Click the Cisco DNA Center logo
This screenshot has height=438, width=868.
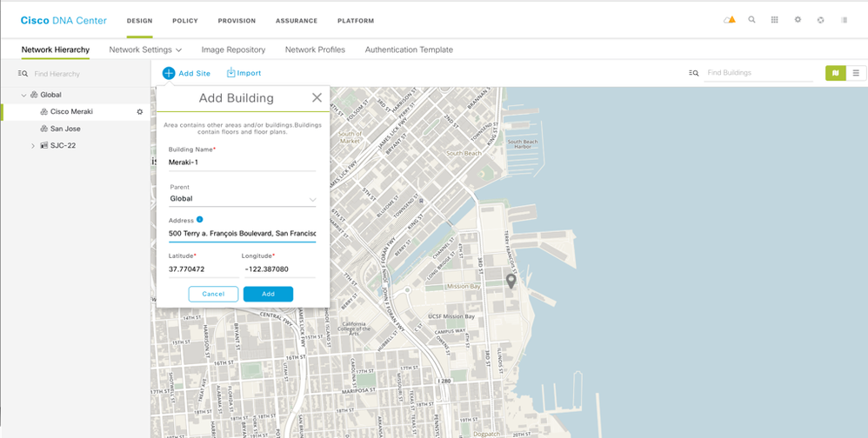(x=63, y=21)
